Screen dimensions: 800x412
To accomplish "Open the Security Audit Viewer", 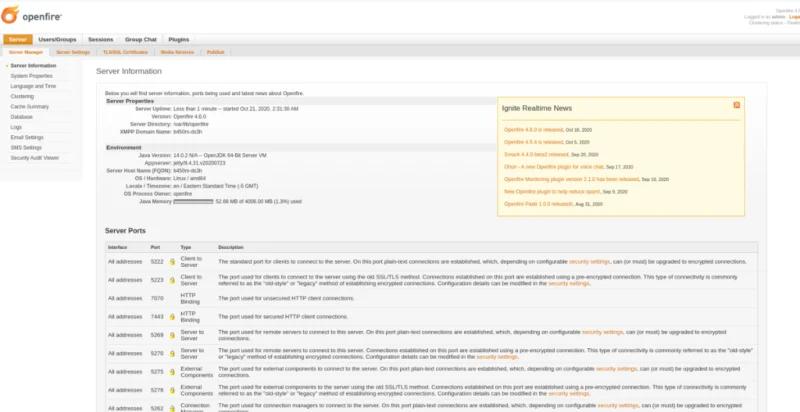I will [35, 158].
